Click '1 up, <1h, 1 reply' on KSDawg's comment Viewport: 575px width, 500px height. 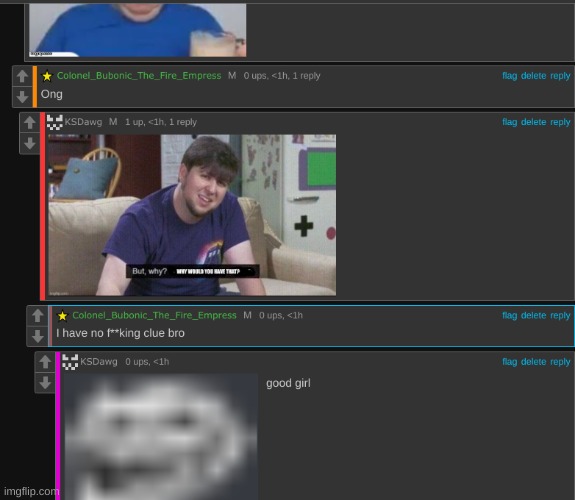(161, 122)
